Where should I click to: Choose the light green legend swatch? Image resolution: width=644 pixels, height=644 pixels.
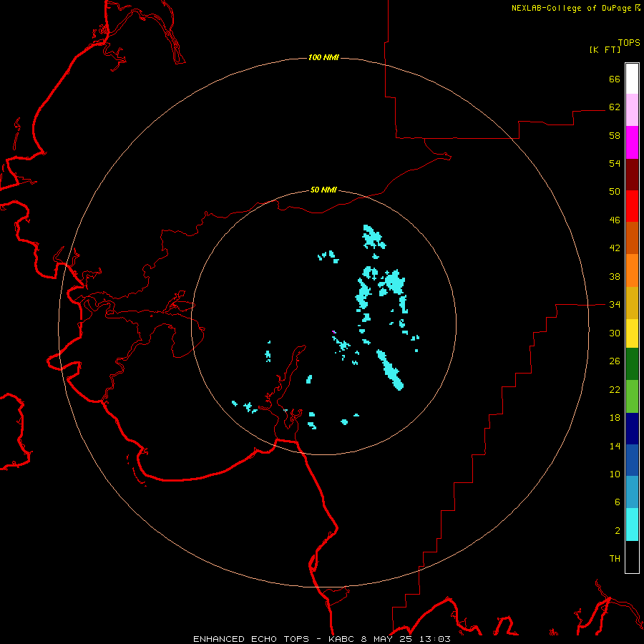coord(632,396)
